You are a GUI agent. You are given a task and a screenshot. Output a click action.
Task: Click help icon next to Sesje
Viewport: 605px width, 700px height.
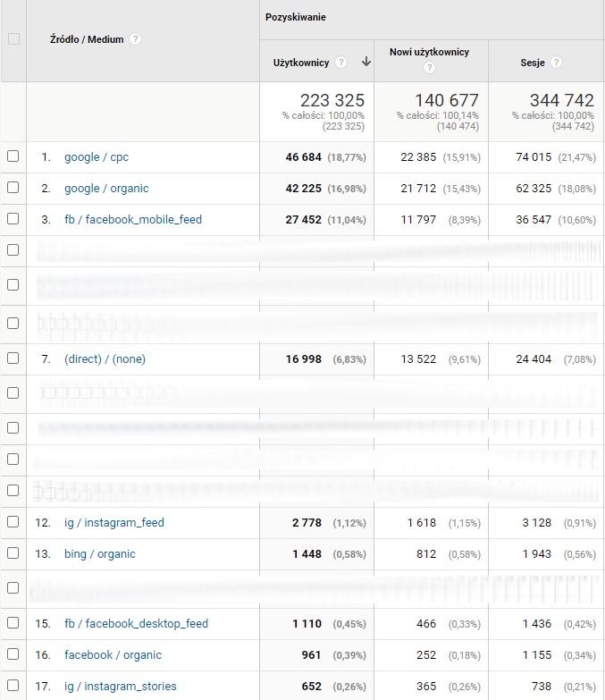557,63
